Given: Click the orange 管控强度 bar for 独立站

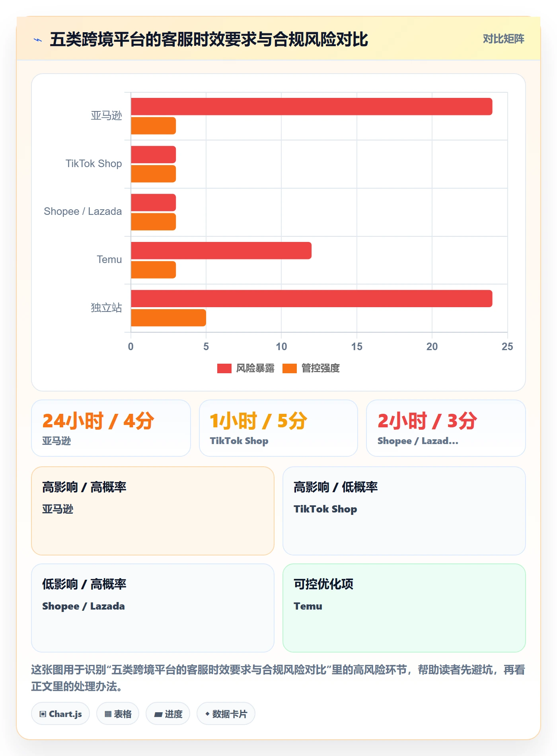Looking at the screenshot, I should click(168, 318).
